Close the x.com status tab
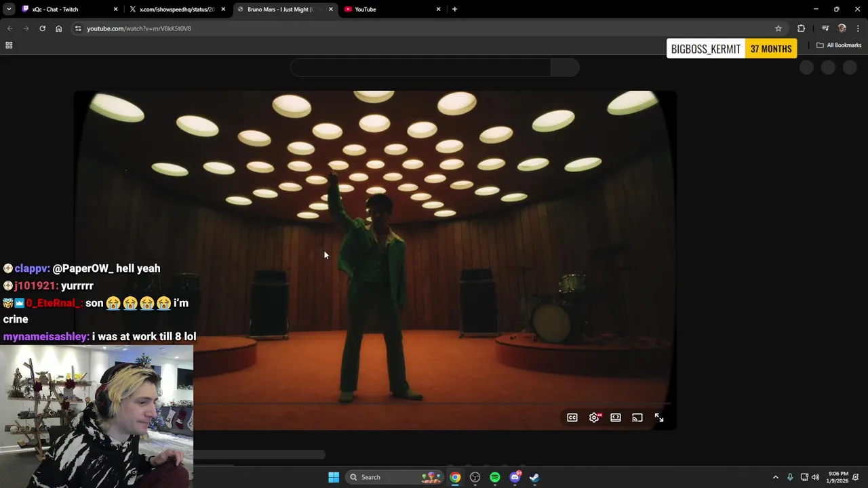The height and width of the screenshot is (488, 868). pos(223,9)
